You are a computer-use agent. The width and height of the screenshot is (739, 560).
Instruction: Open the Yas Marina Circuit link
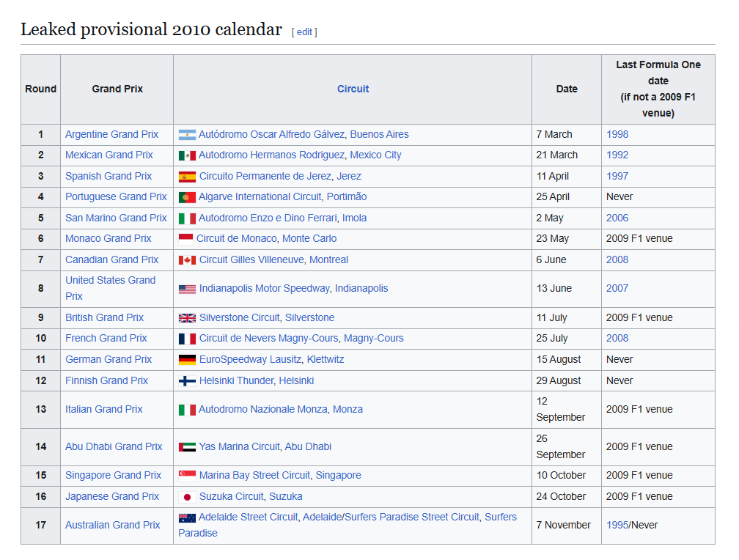240,446
